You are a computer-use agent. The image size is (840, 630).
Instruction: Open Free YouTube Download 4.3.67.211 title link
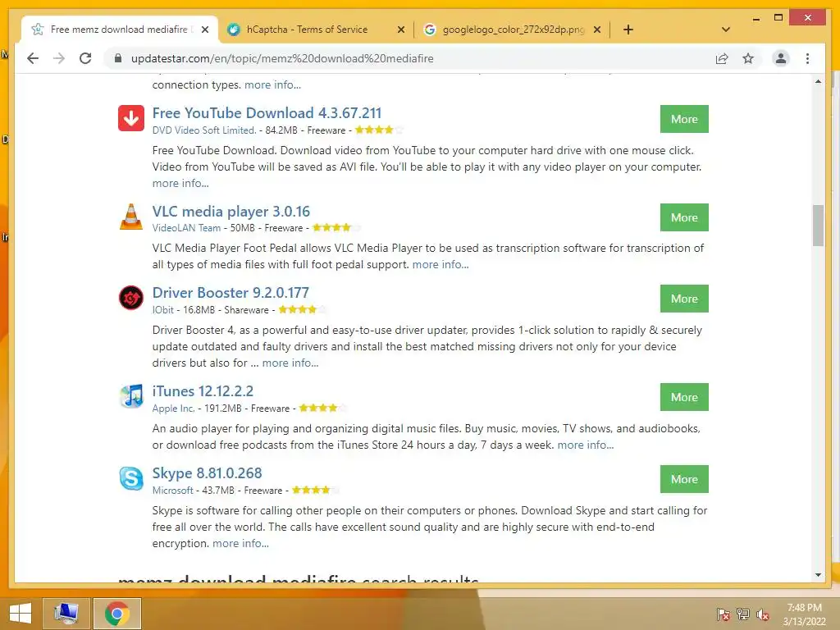[x=267, y=113]
